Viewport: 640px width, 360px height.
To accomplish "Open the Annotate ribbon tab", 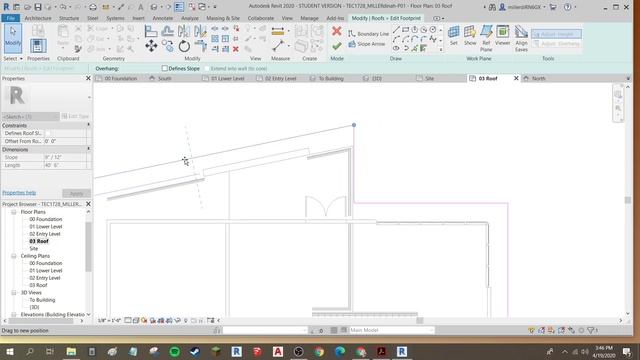I will [162, 18].
